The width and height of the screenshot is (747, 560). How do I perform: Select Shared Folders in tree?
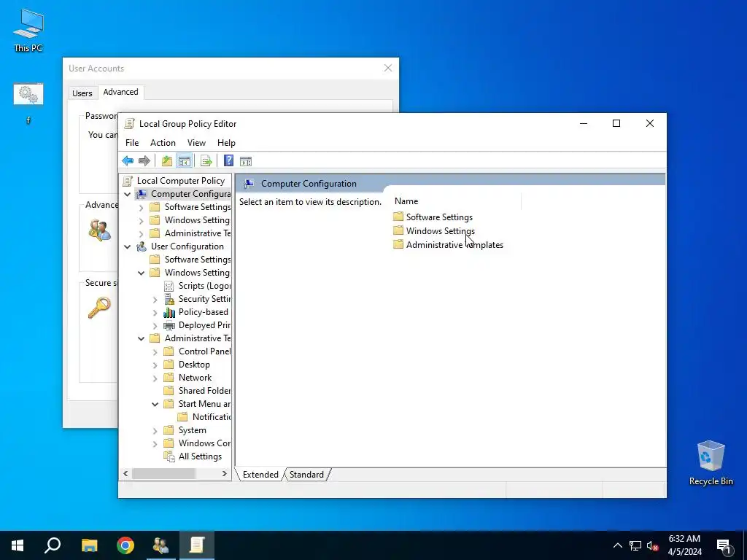pyautogui.click(x=204, y=391)
